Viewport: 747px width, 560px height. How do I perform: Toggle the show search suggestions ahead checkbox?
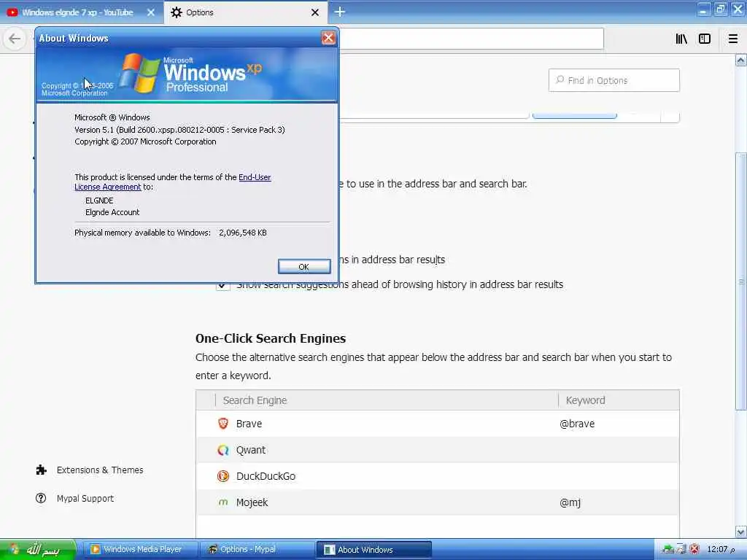click(222, 285)
